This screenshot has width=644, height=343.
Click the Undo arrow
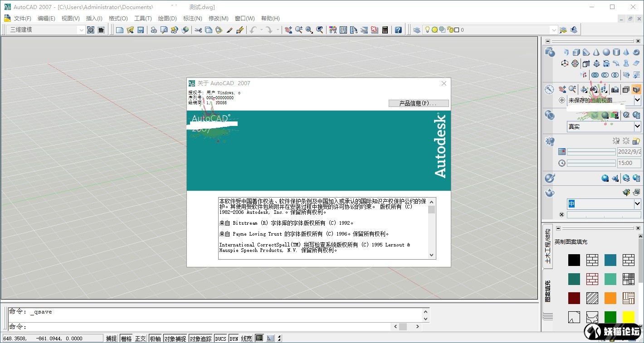click(253, 30)
